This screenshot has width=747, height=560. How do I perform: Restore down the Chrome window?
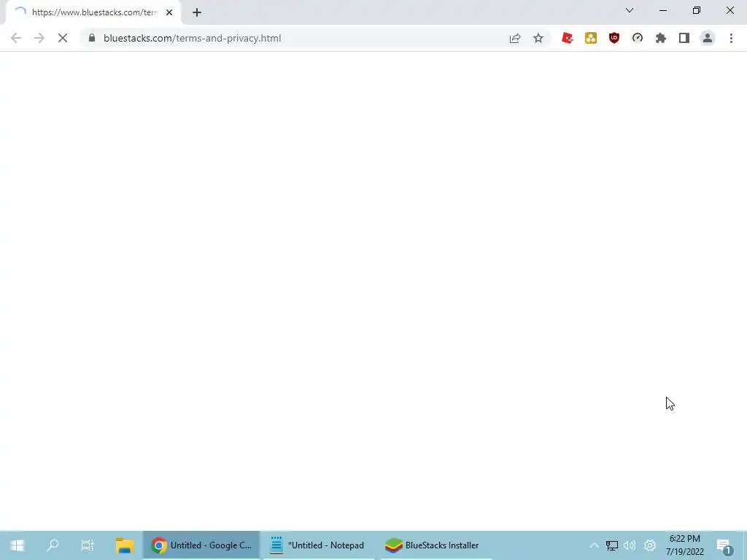tap(697, 10)
